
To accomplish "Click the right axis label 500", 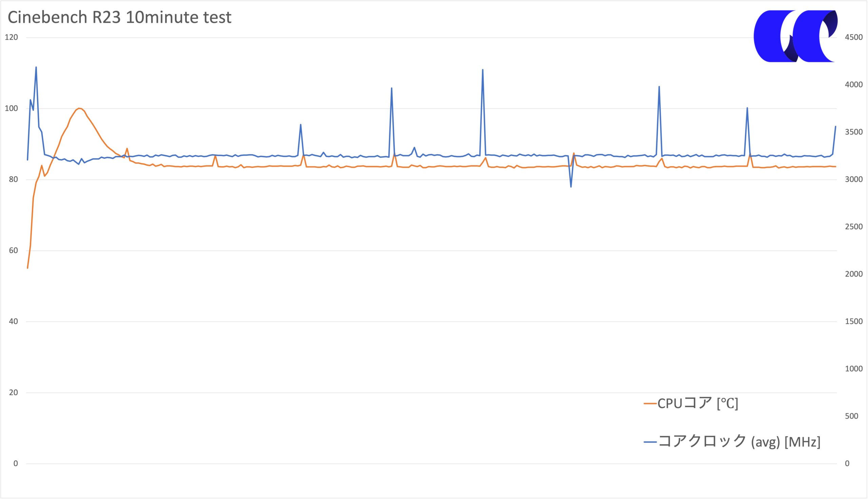I will click(x=852, y=417).
